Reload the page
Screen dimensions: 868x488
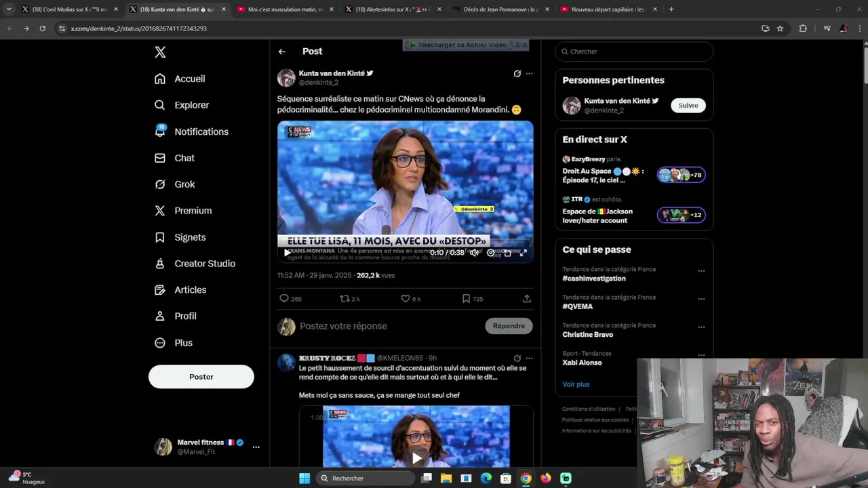[x=42, y=28]
